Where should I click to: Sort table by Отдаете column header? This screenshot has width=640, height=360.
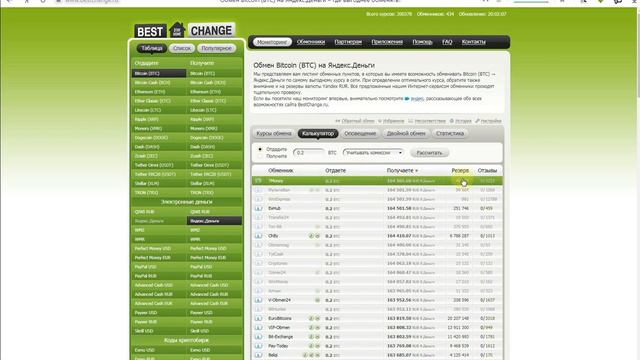336,170
